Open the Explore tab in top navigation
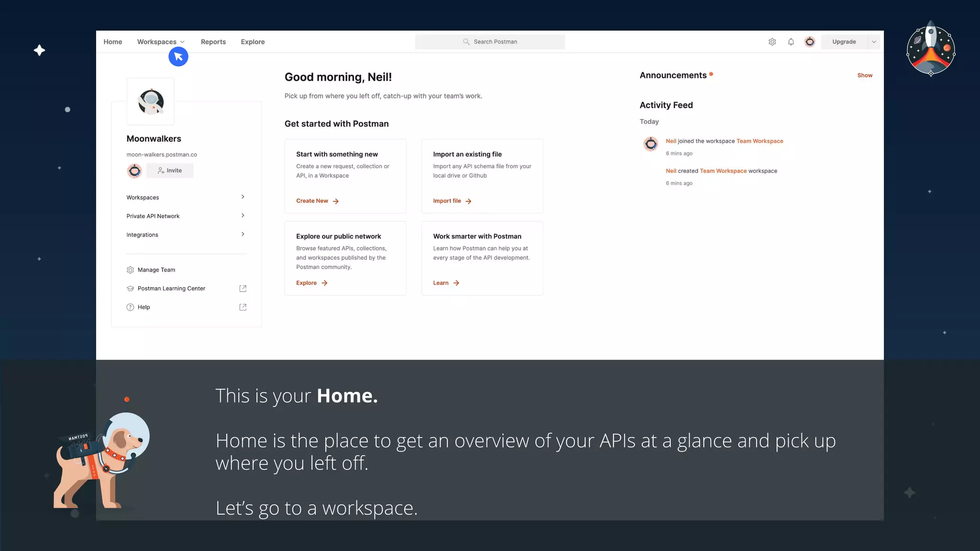This screenshot has width=980, height=551. [x=253, y=42]
